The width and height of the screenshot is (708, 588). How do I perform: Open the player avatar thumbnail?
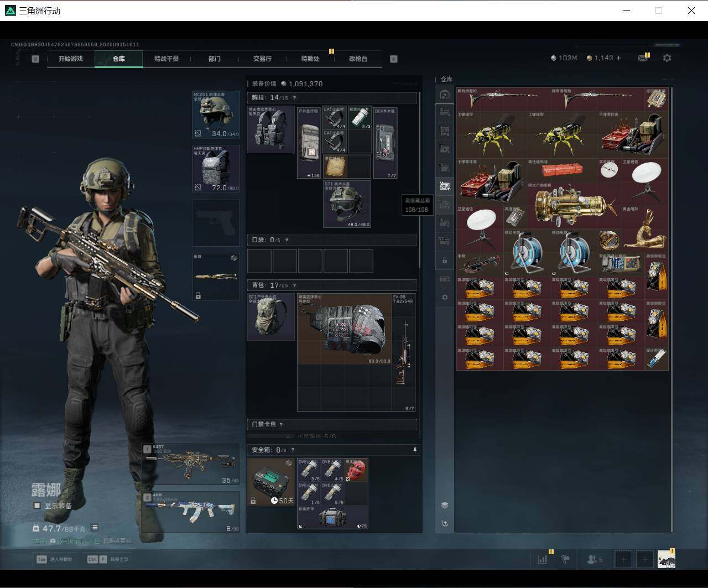click(666, 559)
